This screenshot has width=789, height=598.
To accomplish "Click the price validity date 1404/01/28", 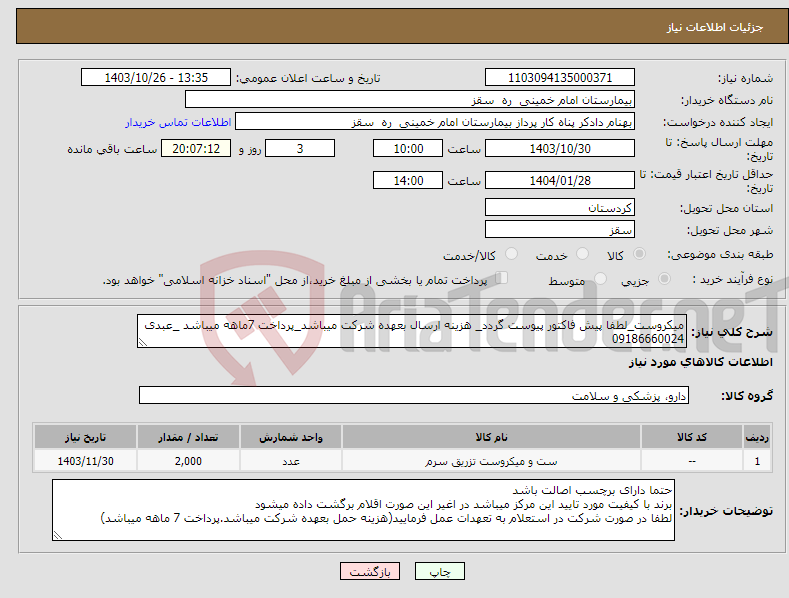I will tap(560, 180).
